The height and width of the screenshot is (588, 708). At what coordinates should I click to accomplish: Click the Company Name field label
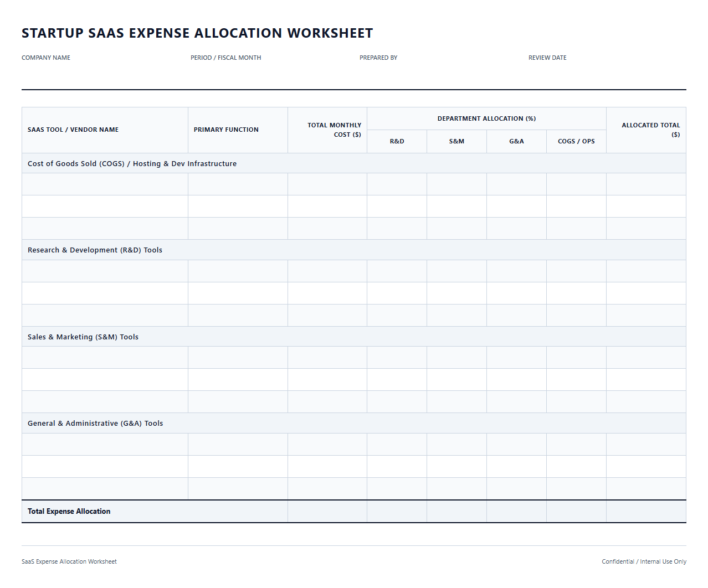pos(46,58)
